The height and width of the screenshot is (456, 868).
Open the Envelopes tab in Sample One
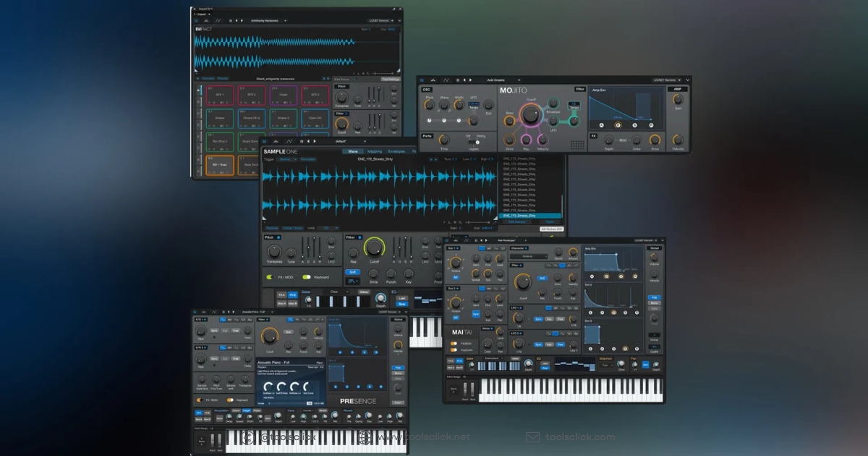[397, 151]
